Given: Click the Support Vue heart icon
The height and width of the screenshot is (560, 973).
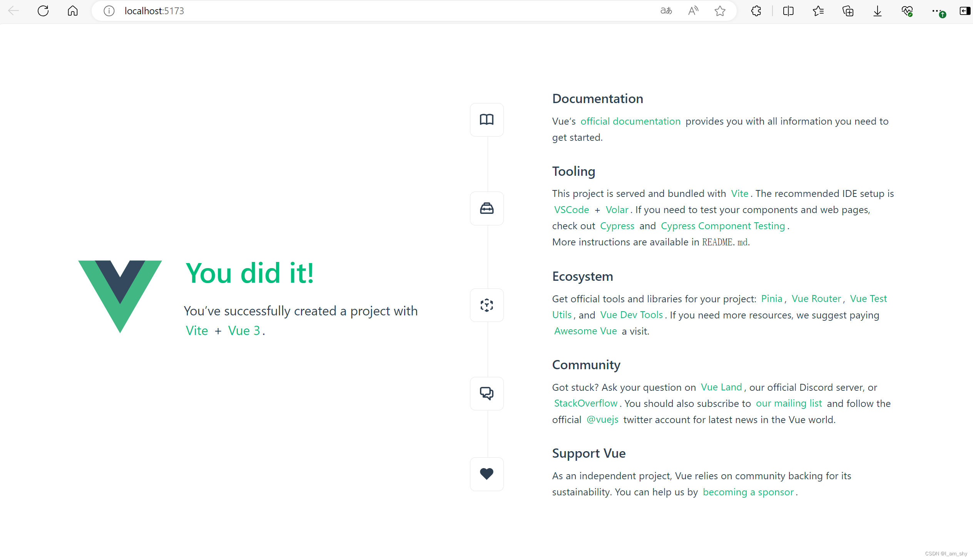Looking at the screenshot, I should coord(486,474).
